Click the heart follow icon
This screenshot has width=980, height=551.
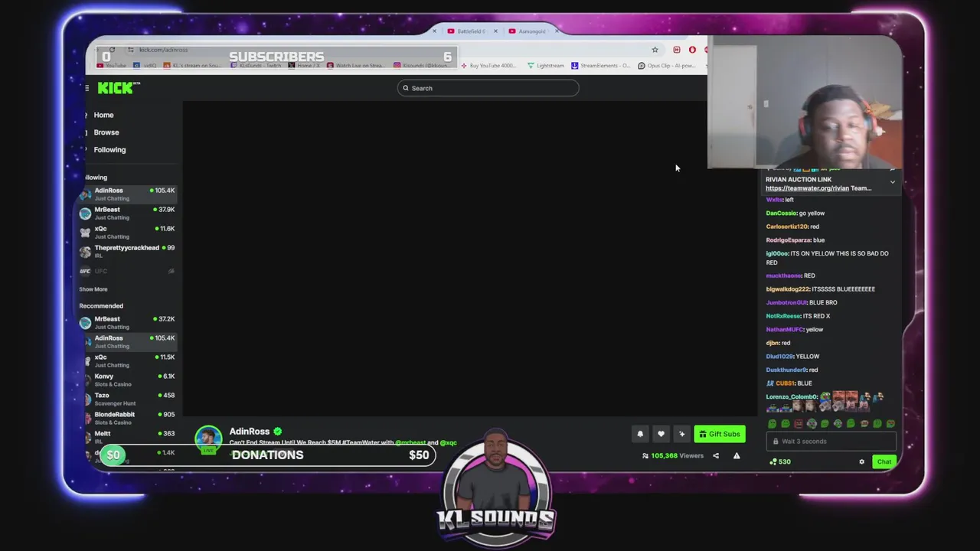[661, 434]
